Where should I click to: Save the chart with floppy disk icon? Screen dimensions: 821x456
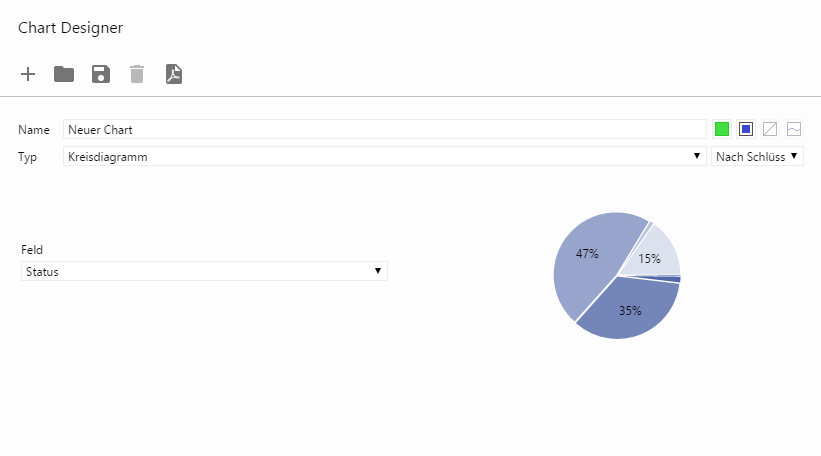click(x=100, y=74)
